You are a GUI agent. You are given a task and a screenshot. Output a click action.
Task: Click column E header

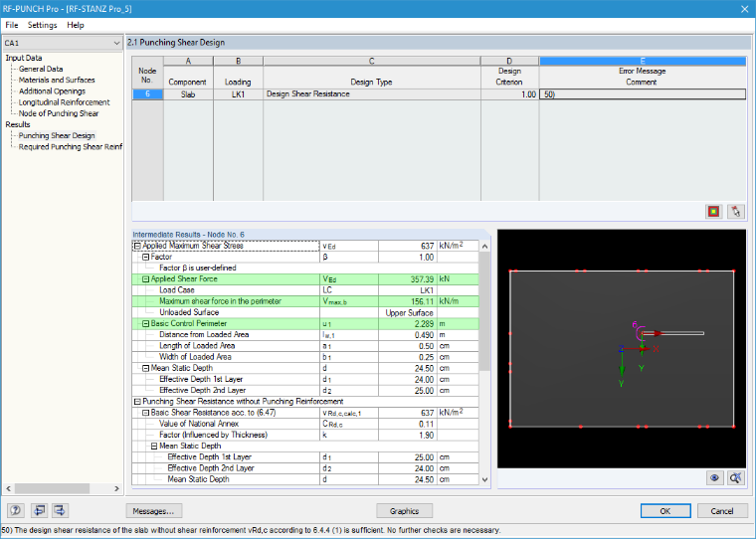point(643,61)
